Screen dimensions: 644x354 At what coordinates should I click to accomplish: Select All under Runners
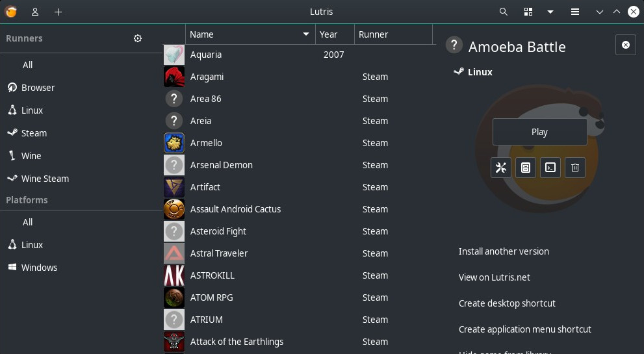(27, 65)
